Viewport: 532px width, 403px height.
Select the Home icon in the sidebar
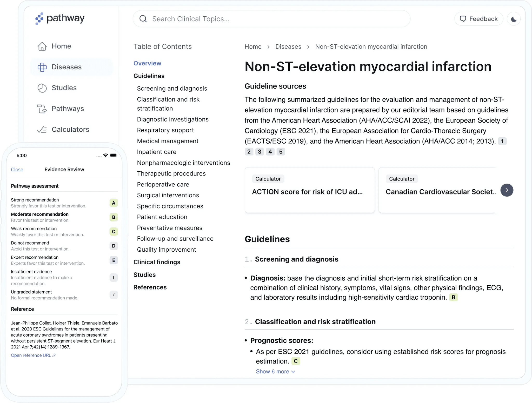[42, 46]
